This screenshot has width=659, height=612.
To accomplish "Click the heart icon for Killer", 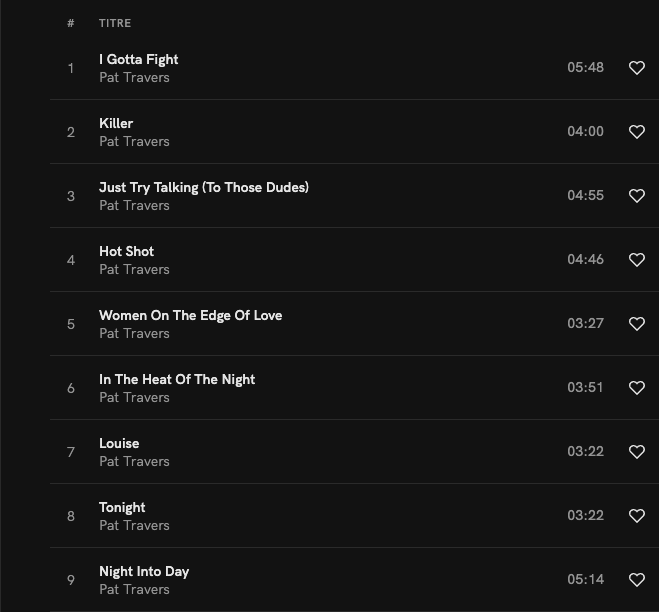I will coord(637,132).
